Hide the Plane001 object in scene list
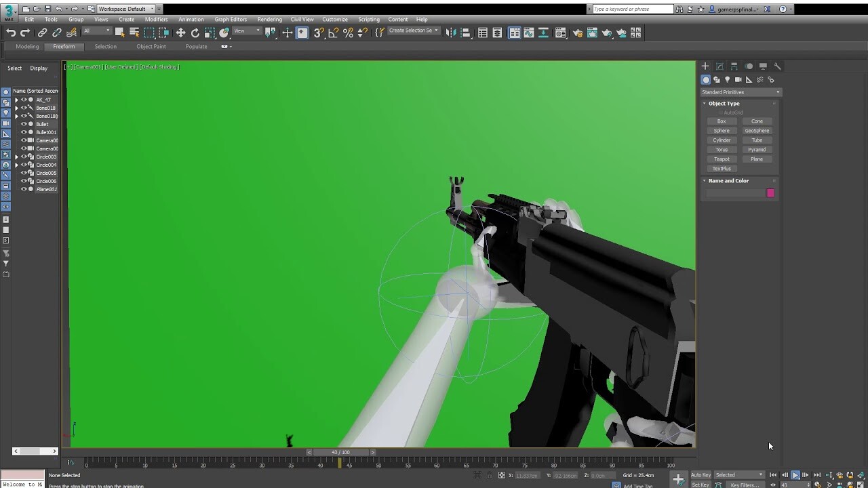The height and width of the screenshot is (488, 868). coord(24,189)
